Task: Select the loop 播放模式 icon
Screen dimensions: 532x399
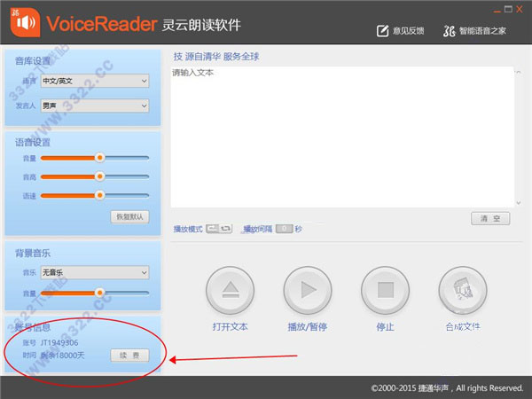Action: [x=225, y=229]
